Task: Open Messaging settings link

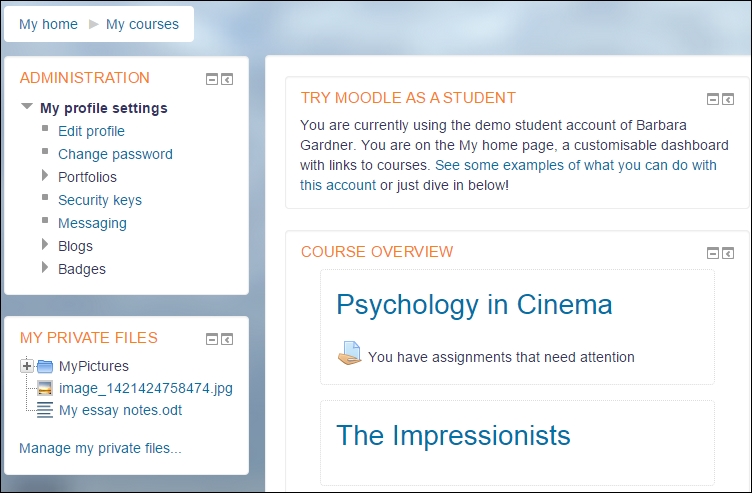Action: pos(92,223)
